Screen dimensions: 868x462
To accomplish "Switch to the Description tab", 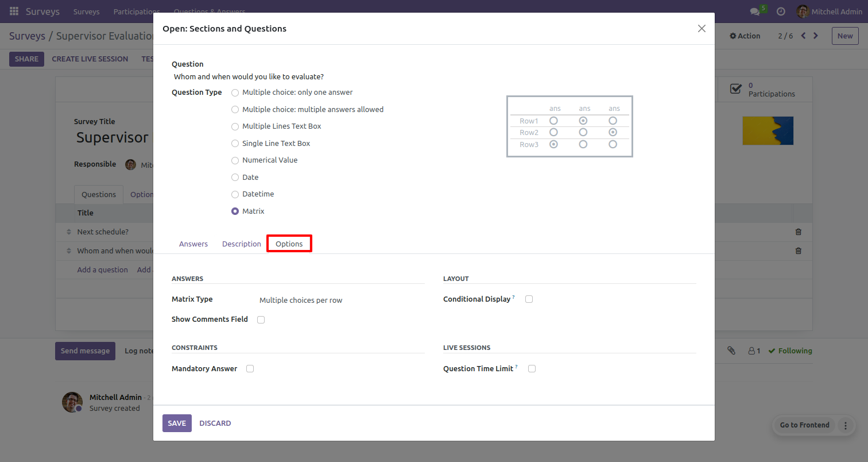I will [x=242, y=244].
